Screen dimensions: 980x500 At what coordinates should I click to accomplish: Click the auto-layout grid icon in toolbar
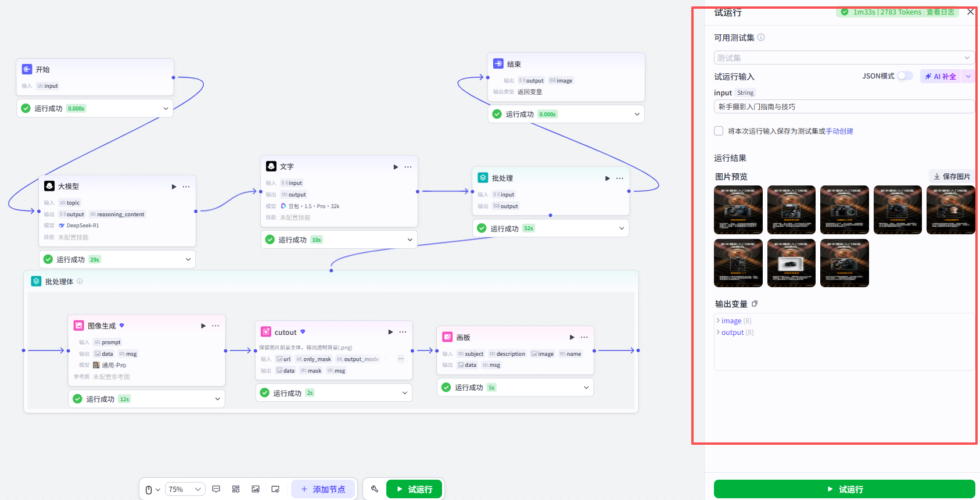tap(236, 489)
